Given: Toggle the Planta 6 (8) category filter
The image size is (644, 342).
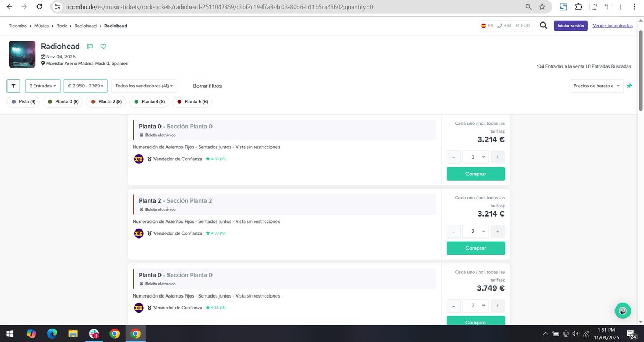Looking at the screenshot, I should pyautogui.click(x=192, y=101).
